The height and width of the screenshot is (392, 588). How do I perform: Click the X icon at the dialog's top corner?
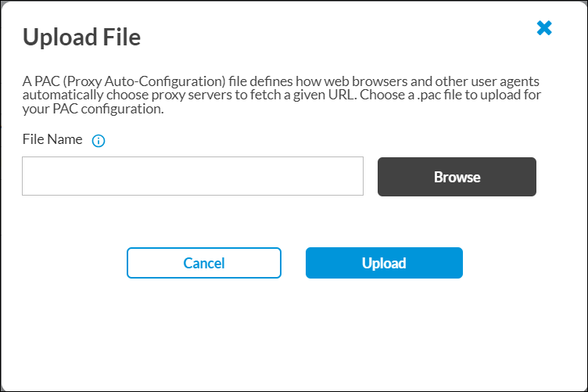pos(544,28)
